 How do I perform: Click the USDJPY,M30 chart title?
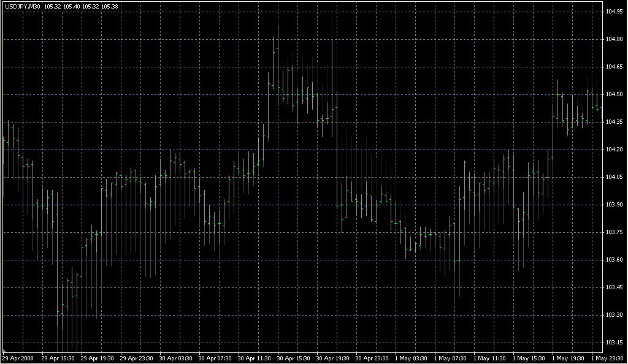(22, 7)
